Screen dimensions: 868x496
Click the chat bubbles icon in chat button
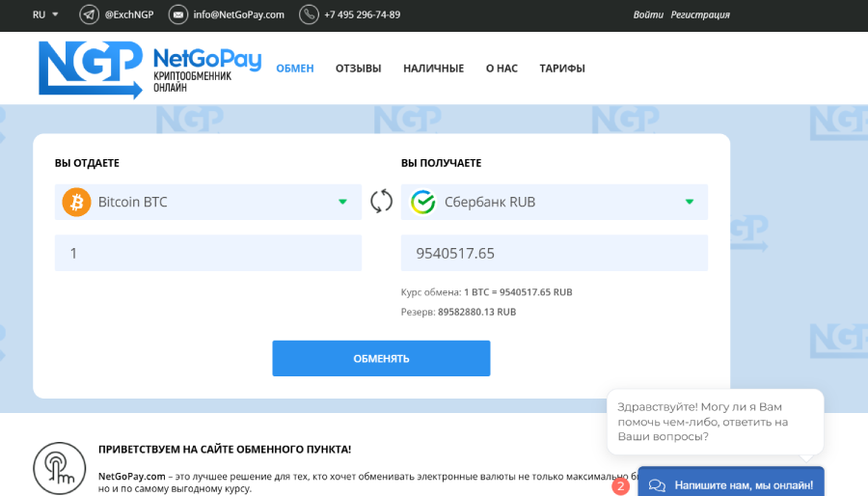657,485
